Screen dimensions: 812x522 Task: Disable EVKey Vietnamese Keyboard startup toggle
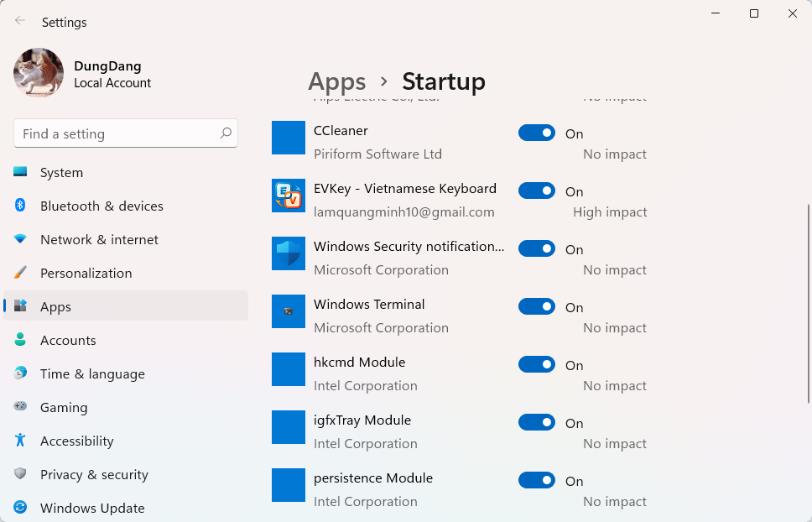coord(537,191)
